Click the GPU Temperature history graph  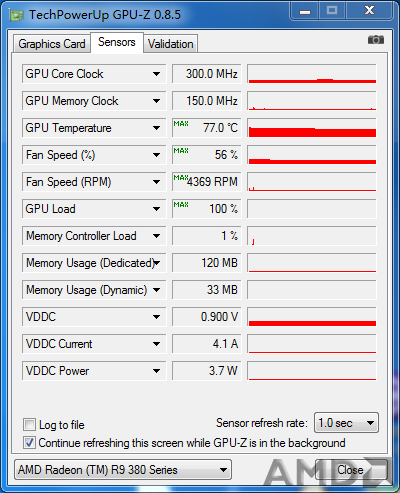pos(312,128)
